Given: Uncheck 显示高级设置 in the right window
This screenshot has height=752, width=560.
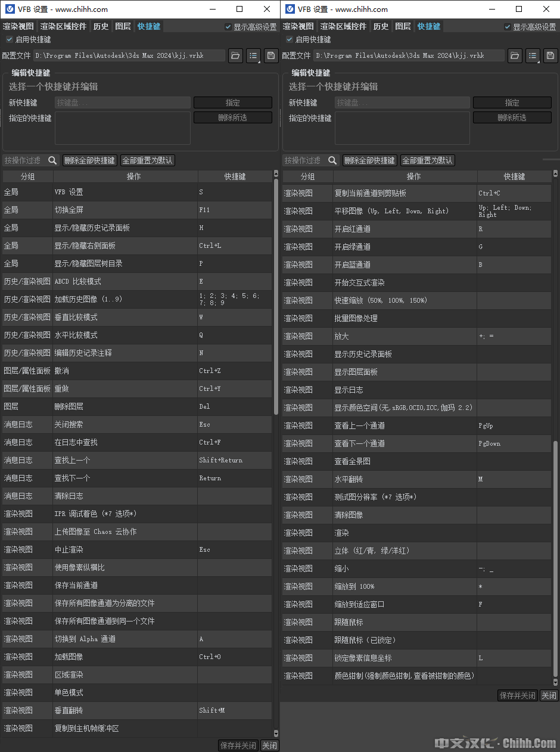Looking at the screenshot, I should 508,27.
